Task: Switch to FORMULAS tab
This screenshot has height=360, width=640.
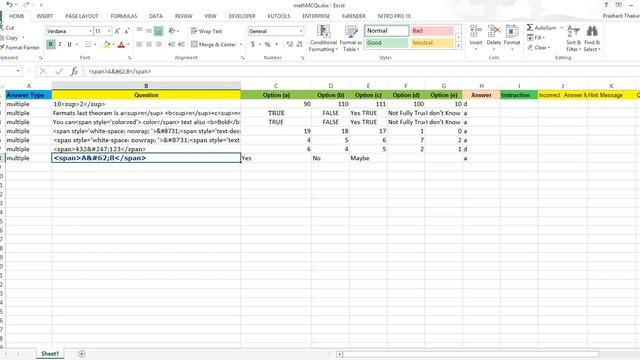Action: click(x=124, y=16)
